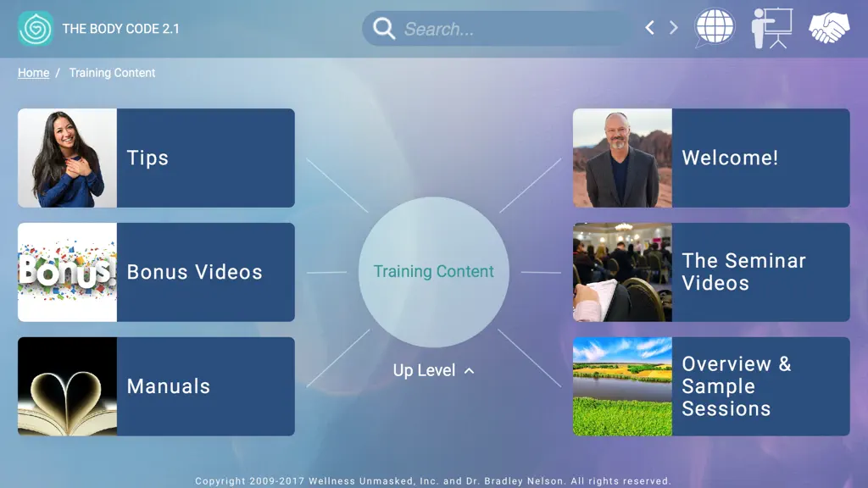Click the Body Code spiral logo
The height and width of the screenshot is (488, 868).
click(x=36, y=28)
